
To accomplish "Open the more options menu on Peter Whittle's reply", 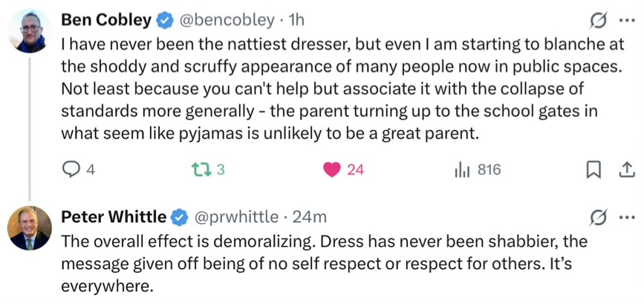I will [626, 217].
